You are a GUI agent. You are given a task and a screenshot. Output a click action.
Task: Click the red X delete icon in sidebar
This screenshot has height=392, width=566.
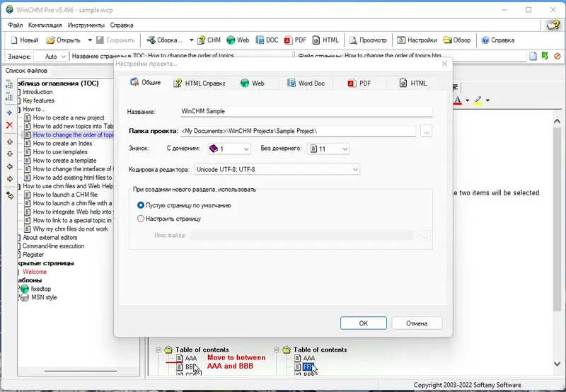[10, 125]
